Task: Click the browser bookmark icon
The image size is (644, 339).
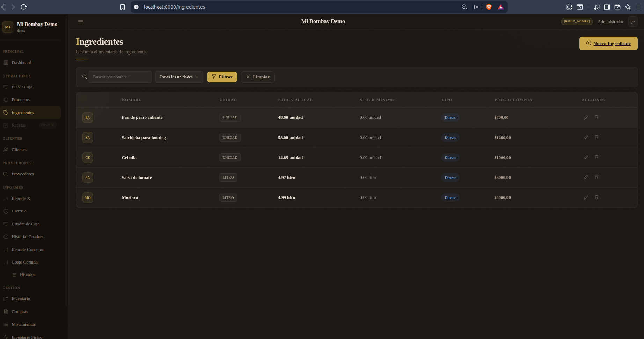Action: point(123,7)
